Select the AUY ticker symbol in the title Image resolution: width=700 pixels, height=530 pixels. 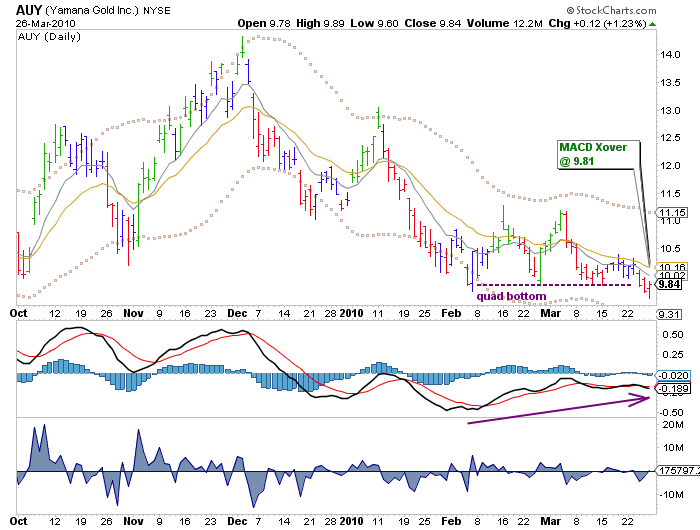click(29, 10)
